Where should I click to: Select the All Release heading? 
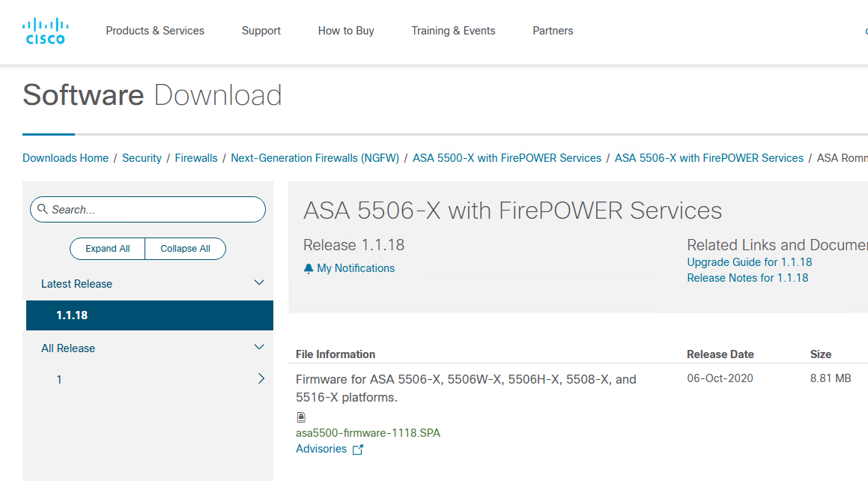tap(68, 348)
